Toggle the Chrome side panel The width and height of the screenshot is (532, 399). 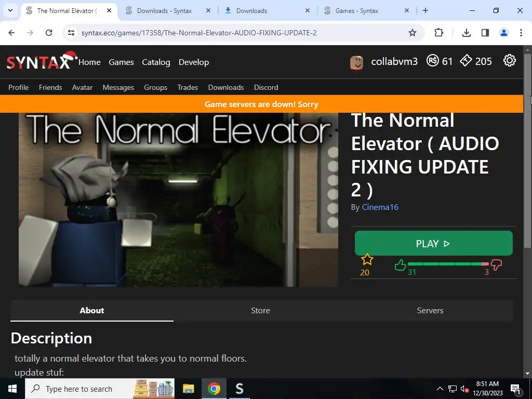coord(485,33)
